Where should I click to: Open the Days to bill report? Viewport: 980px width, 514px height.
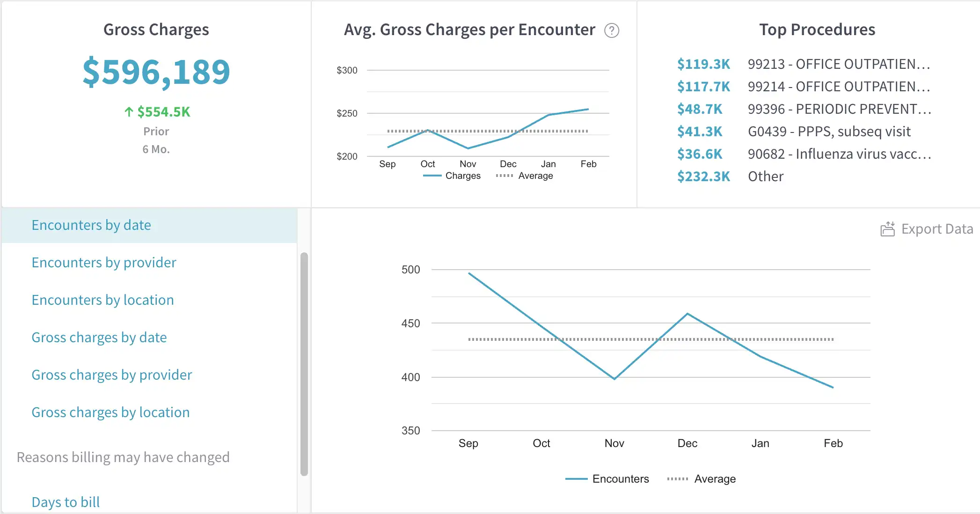[66, 502]
